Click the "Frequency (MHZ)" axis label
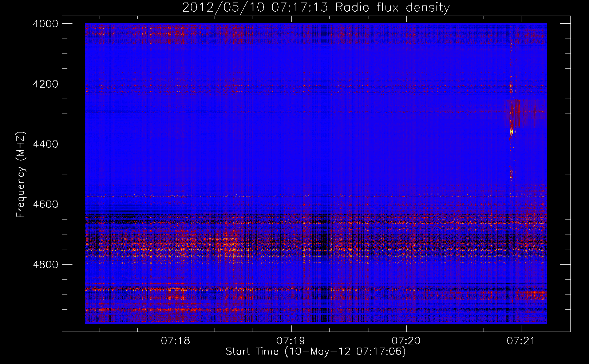 point(21,175)
